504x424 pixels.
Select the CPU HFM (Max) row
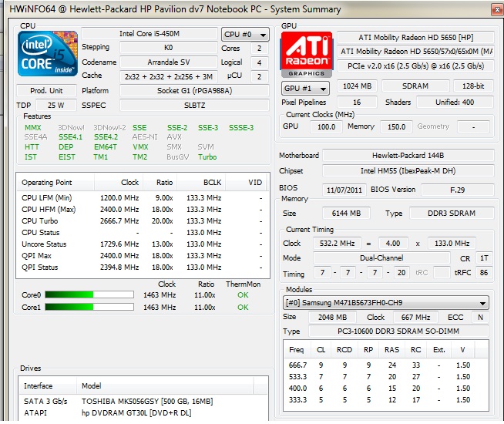point(143,209)
